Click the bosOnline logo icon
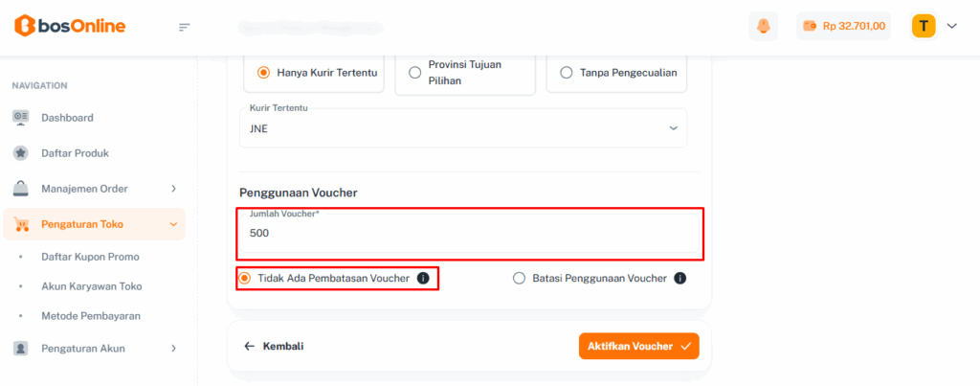 [x=24, y=26]
